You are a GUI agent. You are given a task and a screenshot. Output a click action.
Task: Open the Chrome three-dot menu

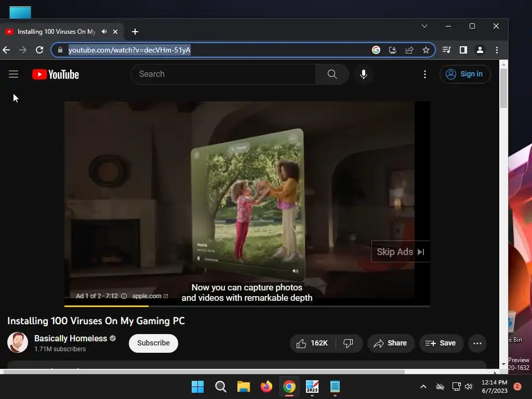click(x=497, y=50)
